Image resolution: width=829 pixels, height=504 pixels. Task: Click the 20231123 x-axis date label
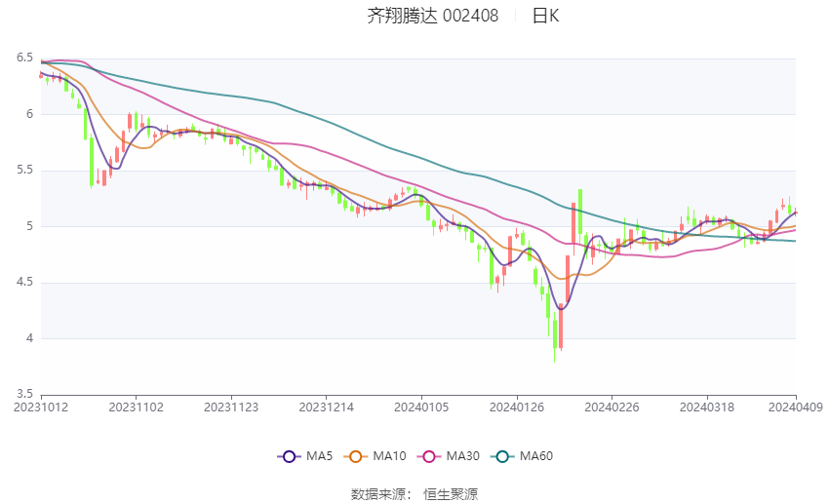(x=231, y=407)
